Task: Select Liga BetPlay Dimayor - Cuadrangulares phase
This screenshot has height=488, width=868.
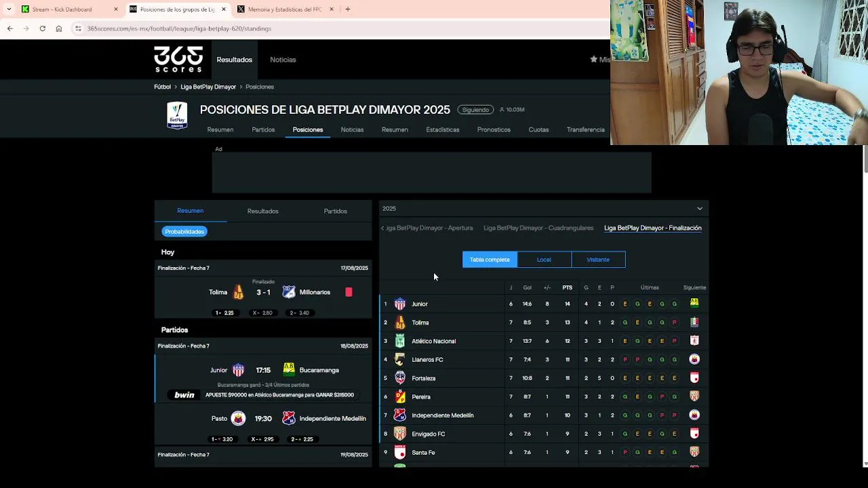Action: tap(538, 228)
